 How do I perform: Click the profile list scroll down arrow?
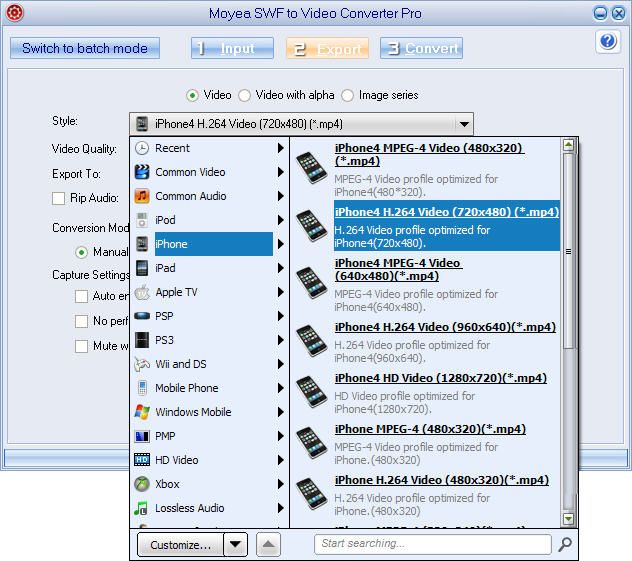(568, 519)
